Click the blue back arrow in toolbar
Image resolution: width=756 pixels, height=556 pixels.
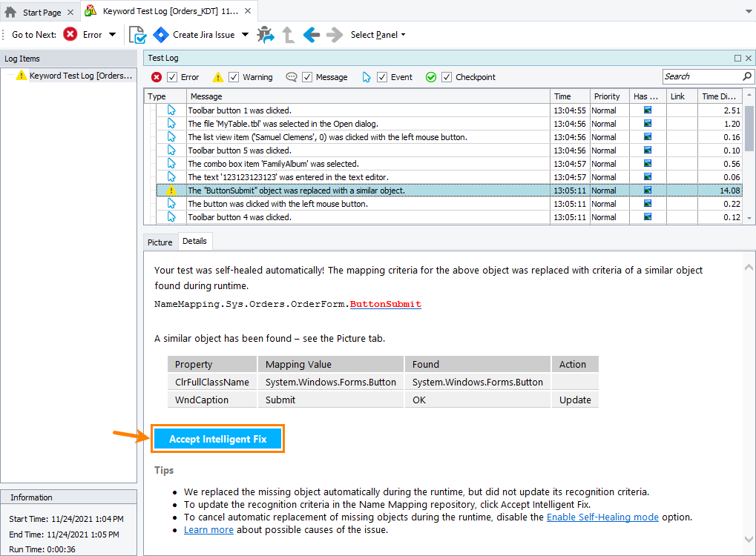coord(312,34)
